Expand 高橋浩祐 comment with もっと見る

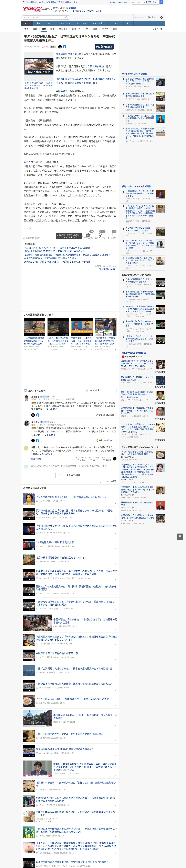click(52, 409)
